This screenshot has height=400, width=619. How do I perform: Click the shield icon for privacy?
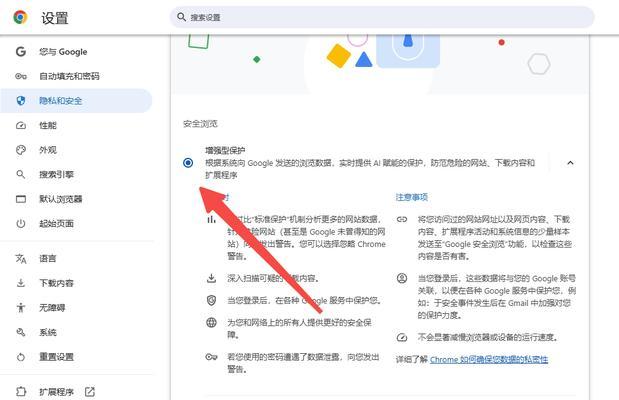coord(21,101)
